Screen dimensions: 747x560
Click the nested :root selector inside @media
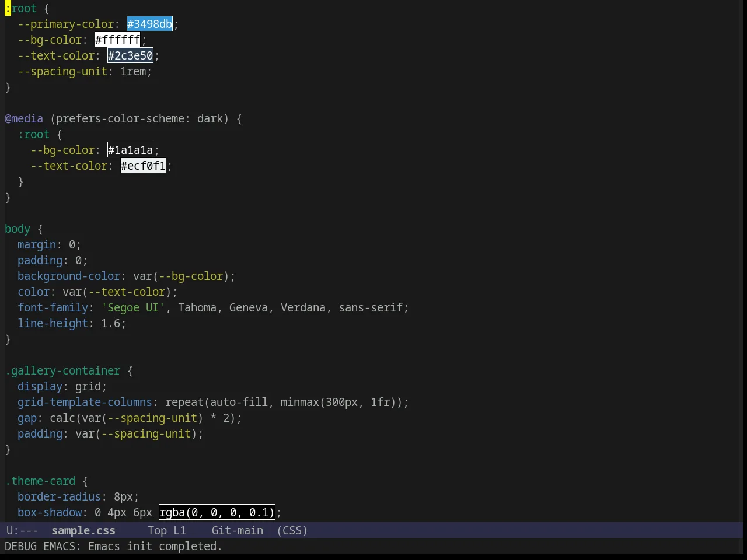pos(33,134)
